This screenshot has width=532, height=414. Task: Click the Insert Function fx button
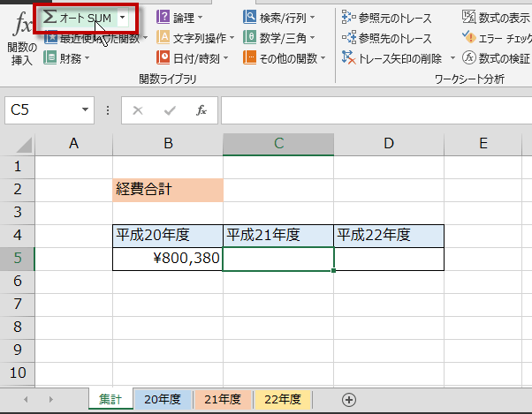pyautogui.click(x=22, y=38)
